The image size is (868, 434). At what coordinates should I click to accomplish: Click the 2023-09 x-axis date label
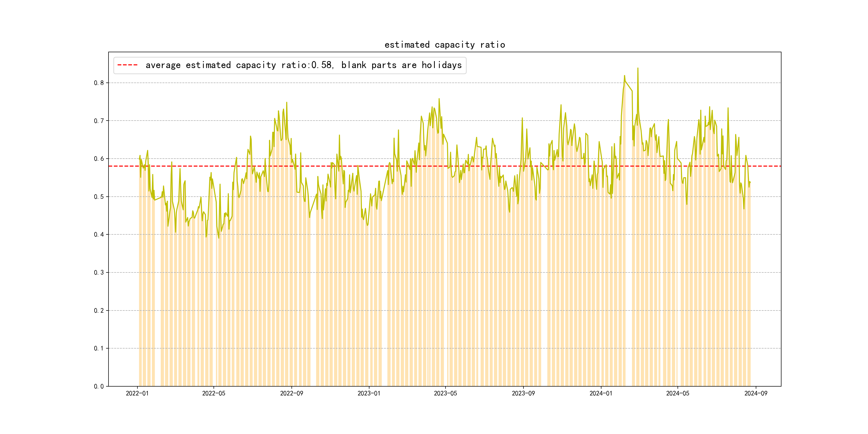(x=523, y=393)
